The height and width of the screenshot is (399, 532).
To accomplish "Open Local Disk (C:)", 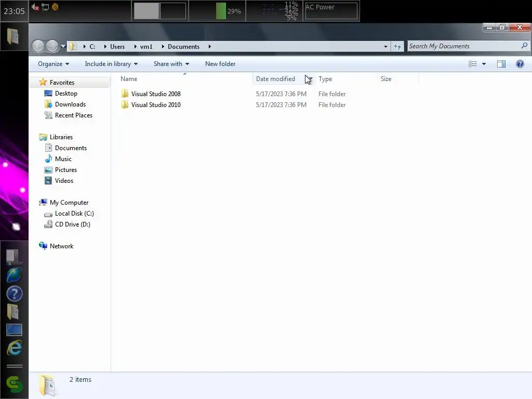I will click(x=74, y=214).
